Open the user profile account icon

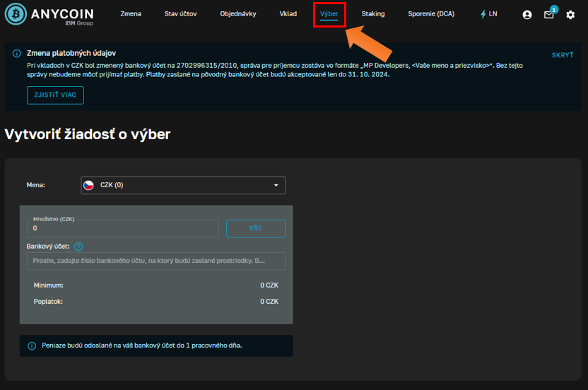point(527,14)
